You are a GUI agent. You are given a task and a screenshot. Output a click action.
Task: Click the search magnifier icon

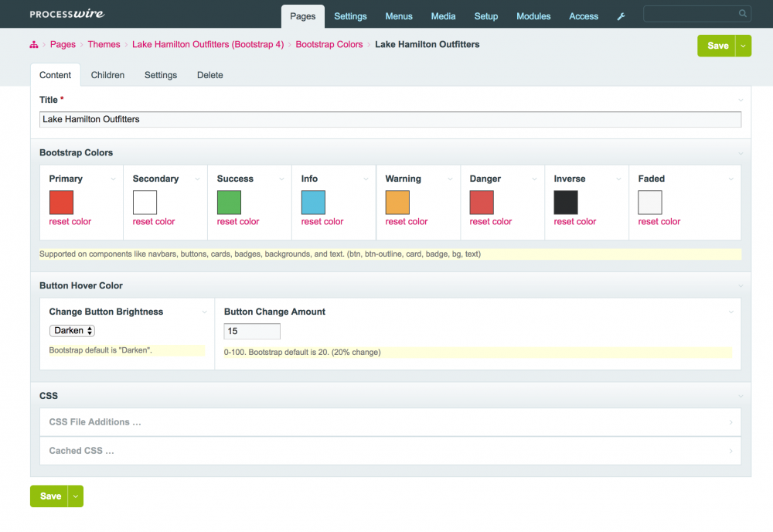point(743,14)
